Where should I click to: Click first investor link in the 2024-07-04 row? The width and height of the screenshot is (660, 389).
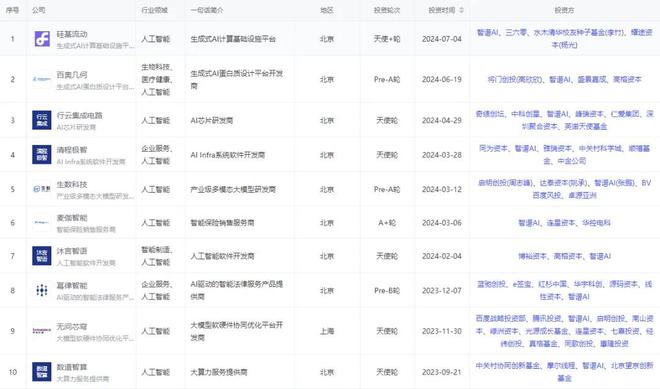487,32
